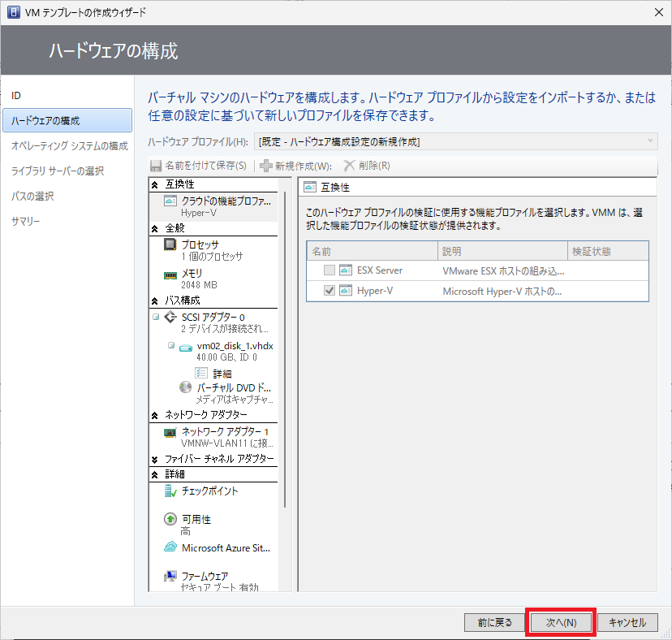Viewport: 672px width, 640px height.
Task: Click the 前に戻る button
Action: pyautogui.click(x=494, y=622)
